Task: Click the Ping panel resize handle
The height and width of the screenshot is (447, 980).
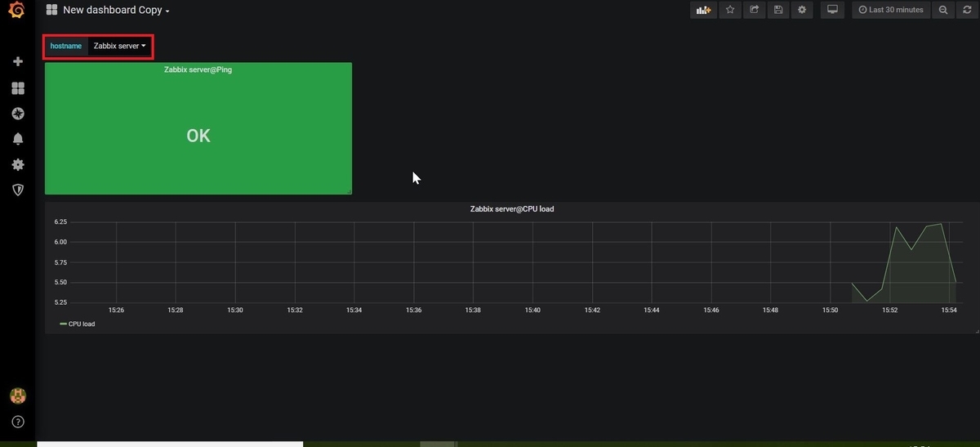Action: pos(349,191)
